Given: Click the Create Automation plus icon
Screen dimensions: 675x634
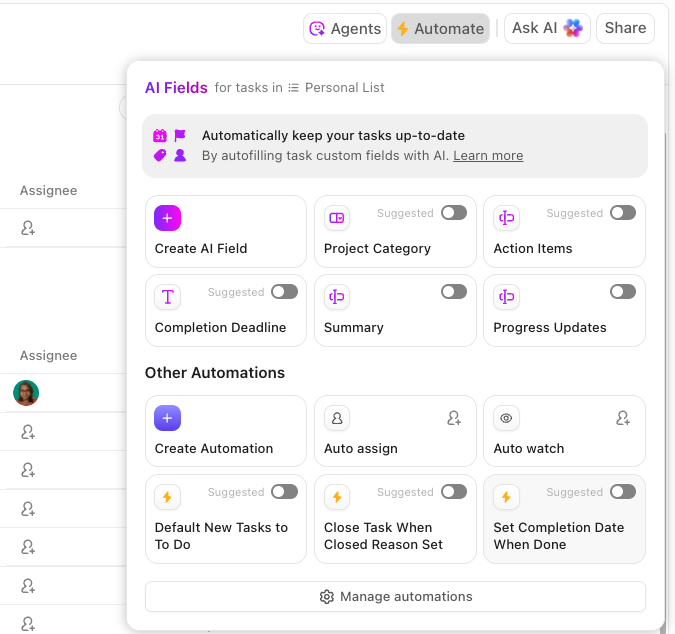Looking at the screenshot, I should pyautogui.click(x=167, y=418).
